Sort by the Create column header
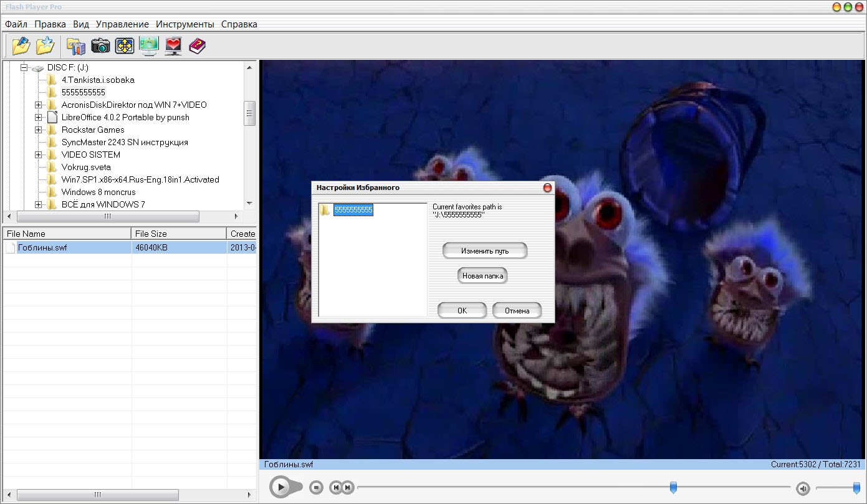867x504 pixels. [x=242, y=234]
